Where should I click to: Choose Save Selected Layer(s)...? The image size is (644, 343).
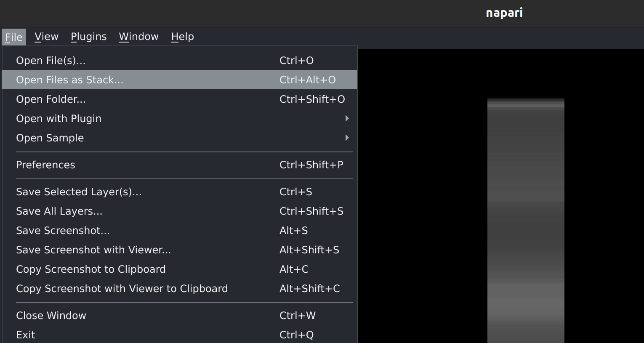[179, 192]
